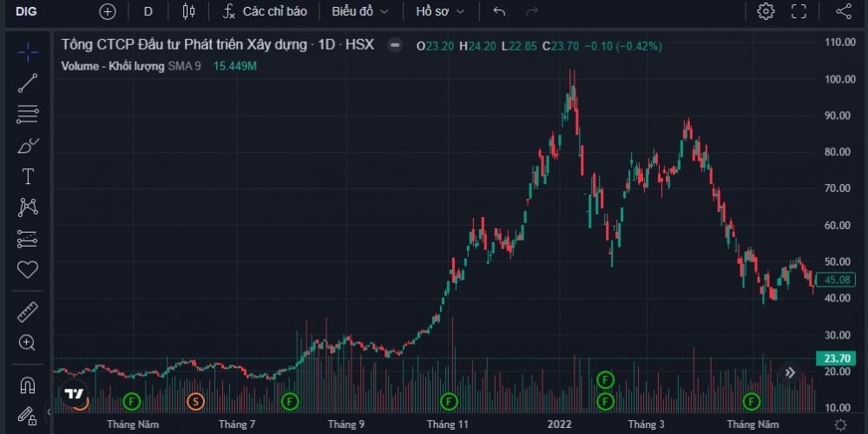The width and height of the screenshot is (868, 434).
Task: Click the chart title Tổng CTCP Đầu tư legend
Action: [218, 45]
